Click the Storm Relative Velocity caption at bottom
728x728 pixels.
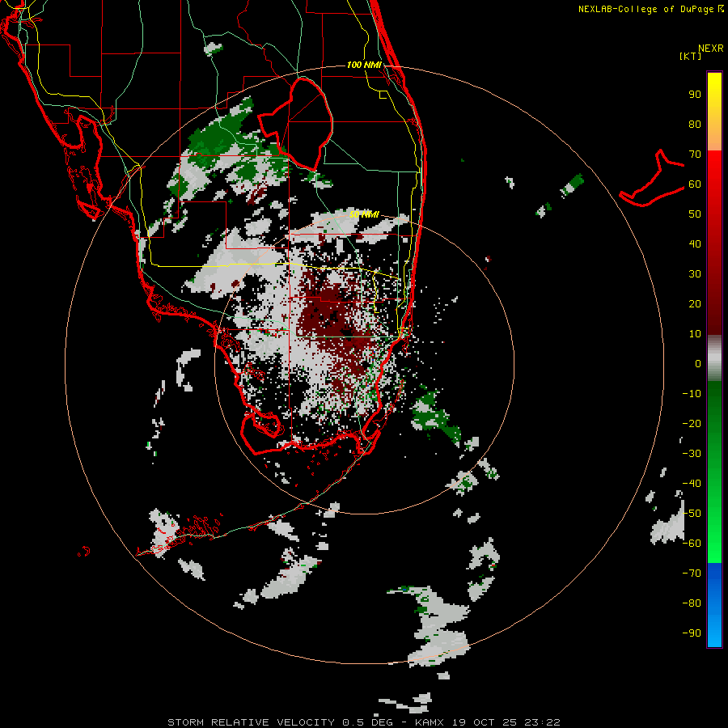point(363,722)
